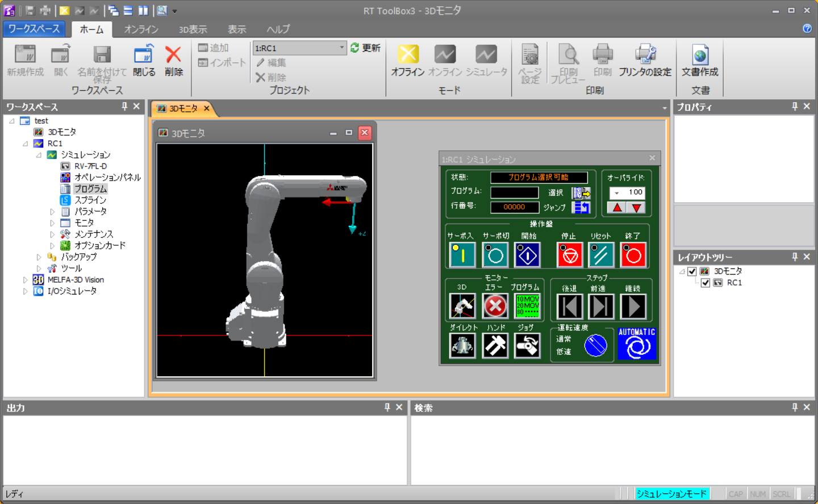This screenshot has height=504, width=818.
Task: Open the 1:RC1 project dropdown
Action: (342, 48)
